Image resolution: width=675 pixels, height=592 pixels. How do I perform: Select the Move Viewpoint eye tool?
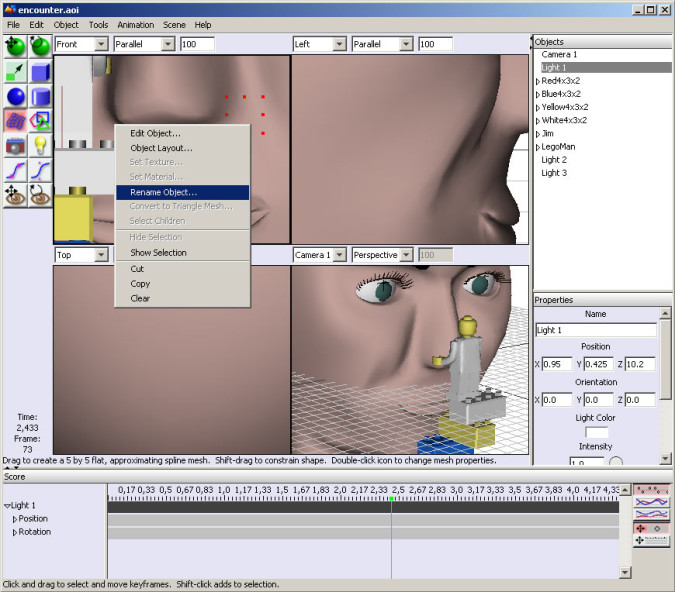15,196
